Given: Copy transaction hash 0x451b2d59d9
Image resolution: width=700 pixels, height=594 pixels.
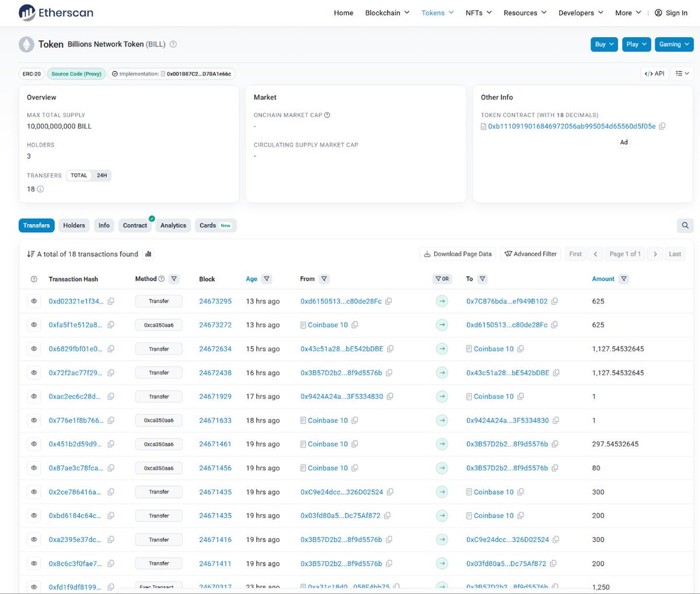Looking at the screenshot, I should point(111,444).
